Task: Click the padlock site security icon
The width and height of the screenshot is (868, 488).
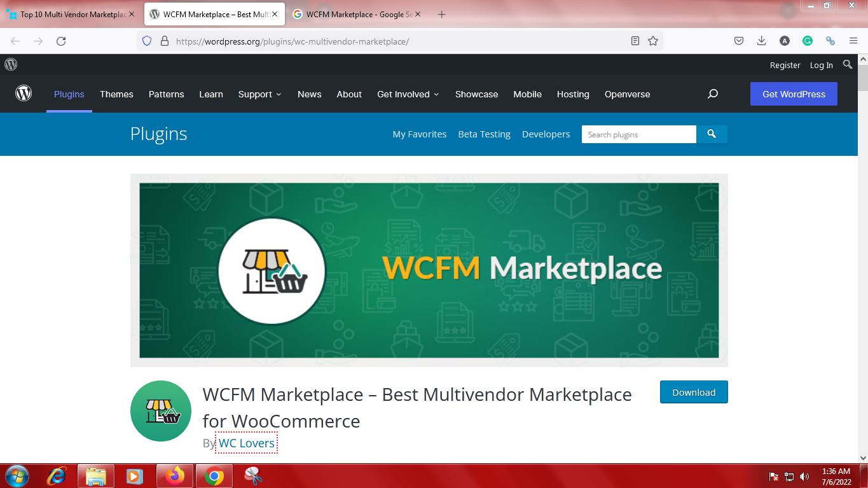Action: click(164, 41)
